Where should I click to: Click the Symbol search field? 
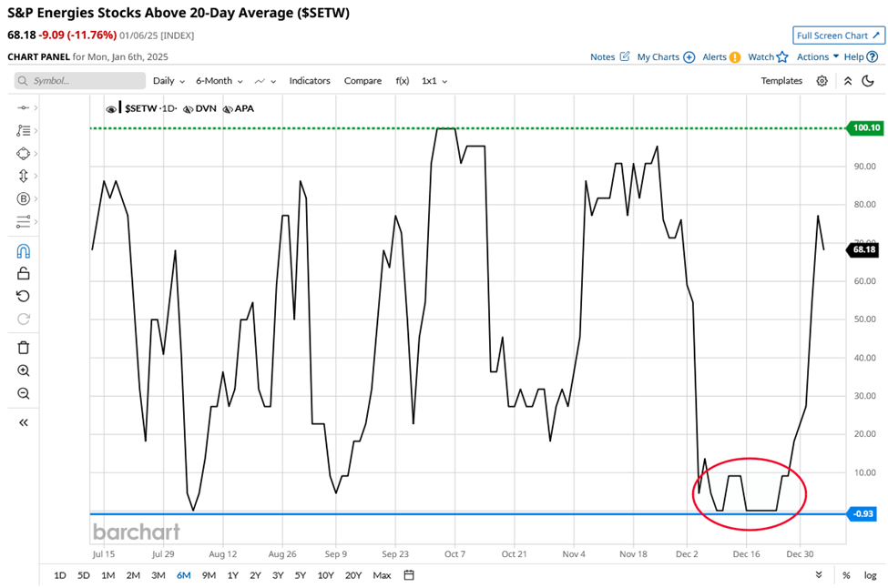80,81
